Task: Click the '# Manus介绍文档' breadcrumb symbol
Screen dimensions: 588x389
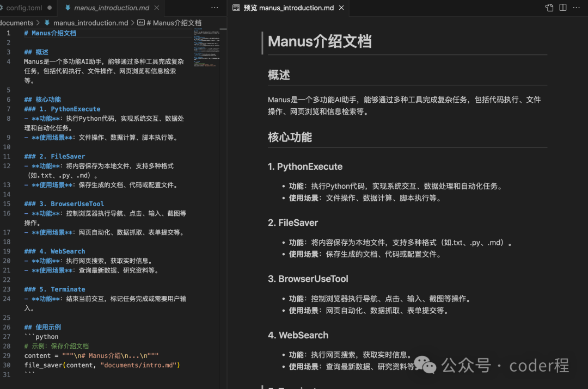Action: [174, 23]
